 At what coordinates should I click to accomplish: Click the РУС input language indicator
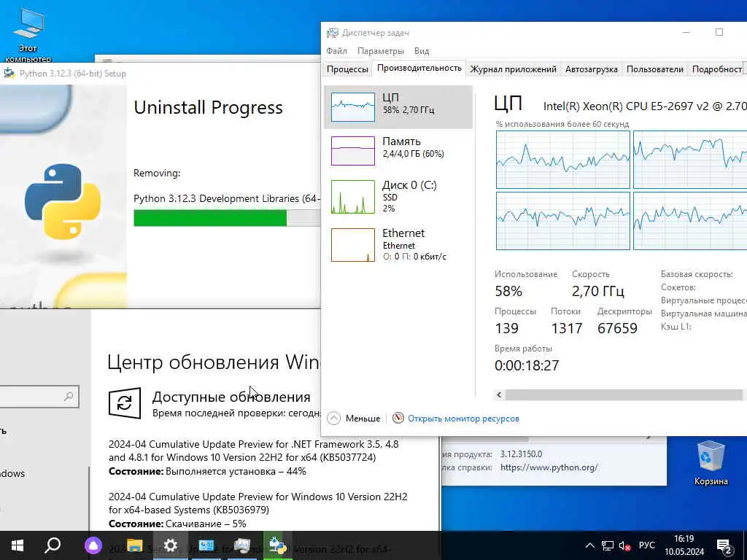646,545
